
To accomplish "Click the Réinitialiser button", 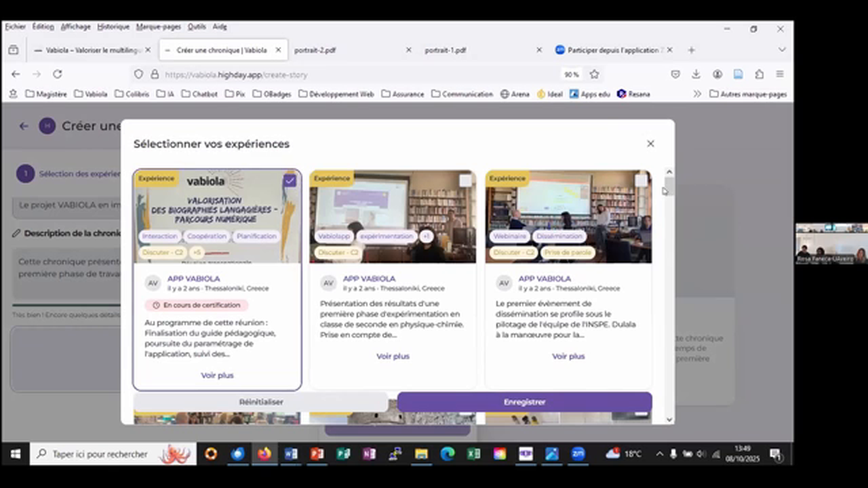I will tap(261, 402).
